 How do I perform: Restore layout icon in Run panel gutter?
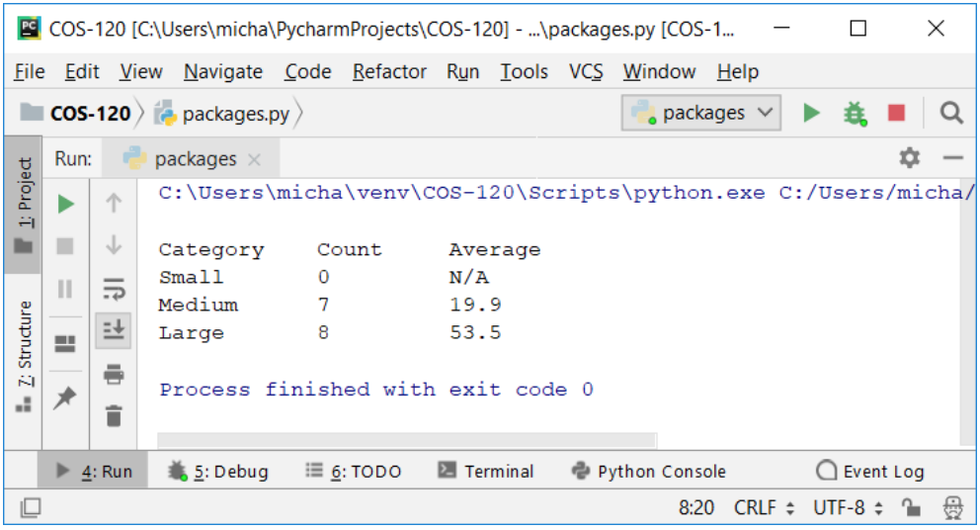tap(65, 343)
